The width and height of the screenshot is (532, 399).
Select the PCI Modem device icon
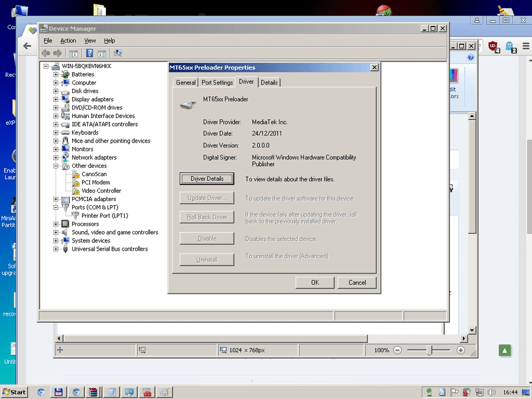pyautogui.click(x=76, y=183)
